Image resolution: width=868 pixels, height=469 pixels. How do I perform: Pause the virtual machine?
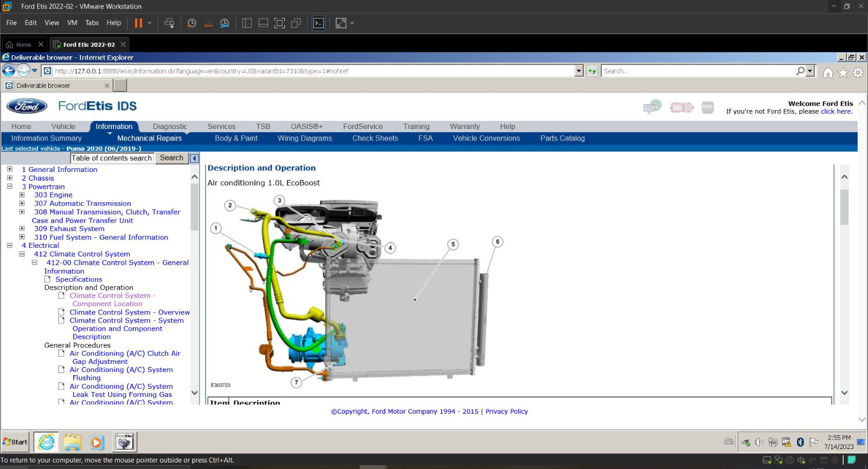(x=138, y=23)
